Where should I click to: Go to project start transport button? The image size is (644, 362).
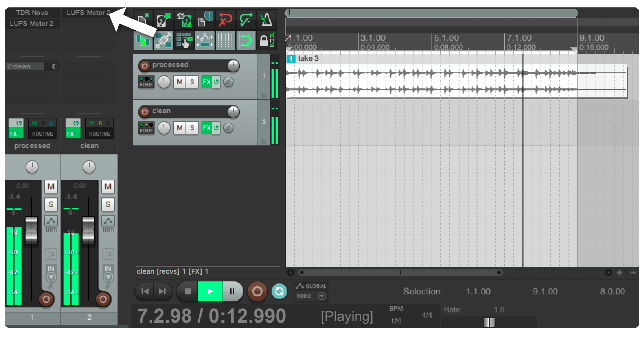click(145, 291)
